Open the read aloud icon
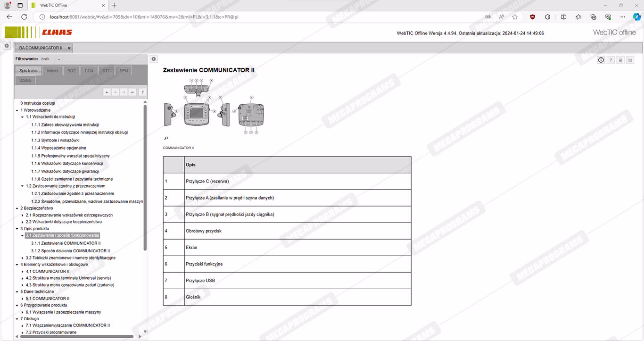This screenshot has width=644, height=341. click(502, 17)
